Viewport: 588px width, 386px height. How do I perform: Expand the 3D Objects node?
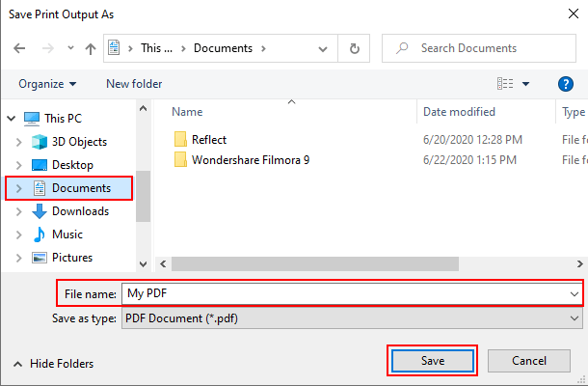18,142
